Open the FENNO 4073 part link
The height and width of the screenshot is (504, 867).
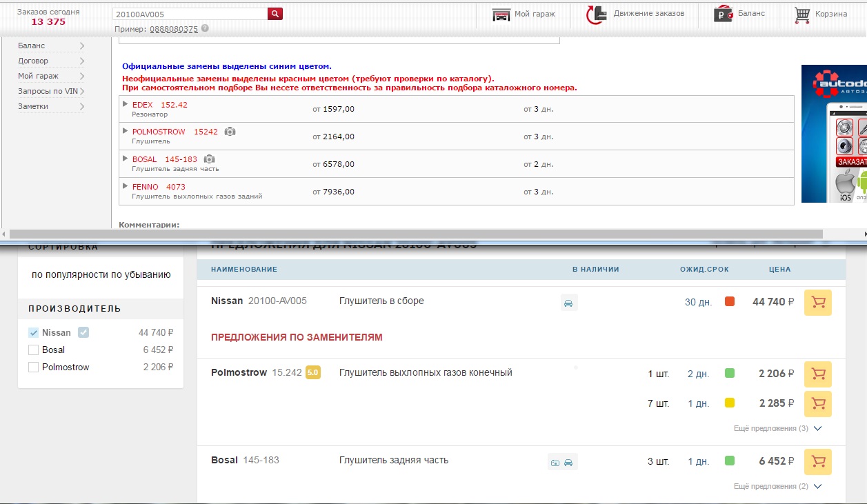(159, 187)
